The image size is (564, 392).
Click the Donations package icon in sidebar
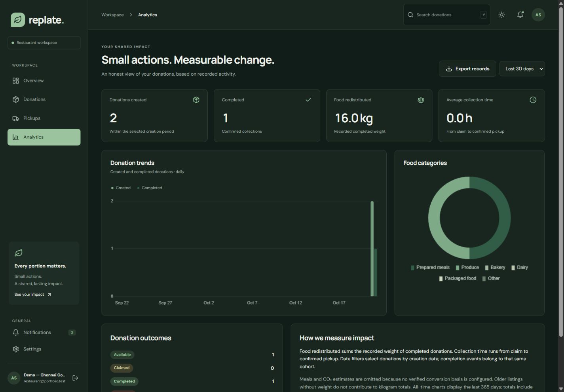coord(16,99)
